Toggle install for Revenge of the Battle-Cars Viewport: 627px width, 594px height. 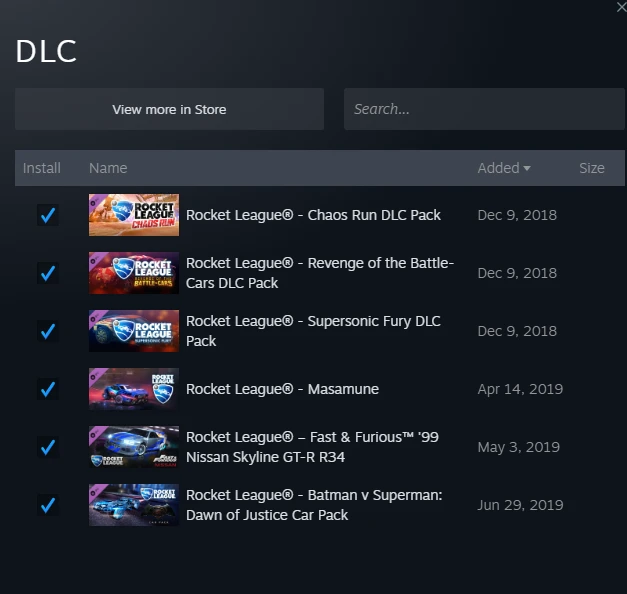48,273
